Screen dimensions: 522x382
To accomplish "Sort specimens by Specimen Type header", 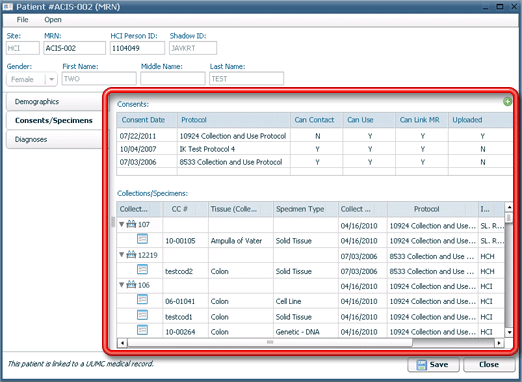I will (306, 209).
